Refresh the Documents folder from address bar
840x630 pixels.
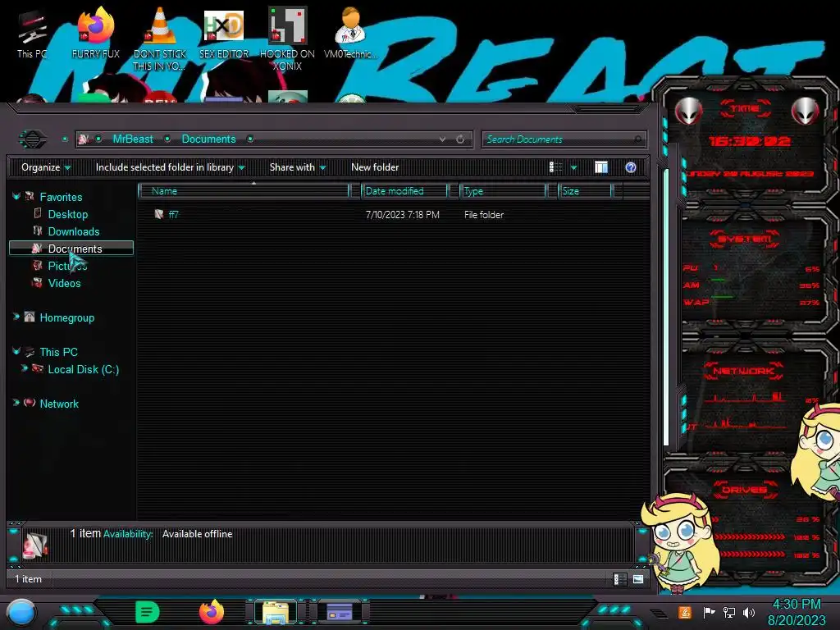[460, 139]
